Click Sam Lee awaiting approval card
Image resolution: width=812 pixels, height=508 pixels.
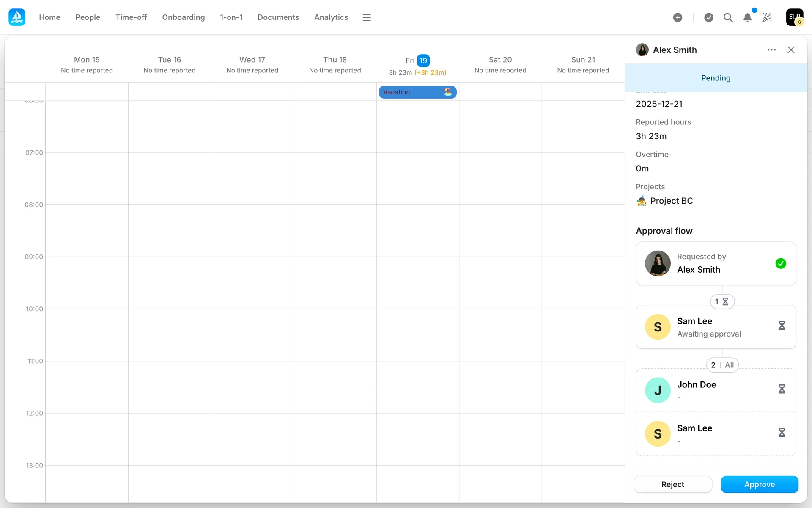point(716,327)
